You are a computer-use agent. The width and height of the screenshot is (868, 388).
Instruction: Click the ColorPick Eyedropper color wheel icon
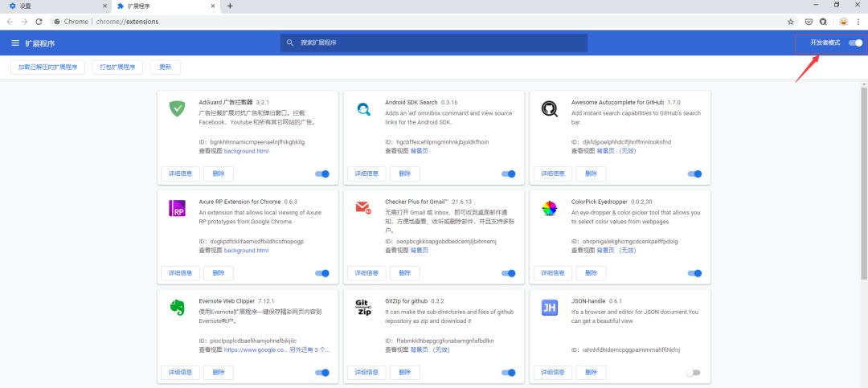tap(550, 209)
